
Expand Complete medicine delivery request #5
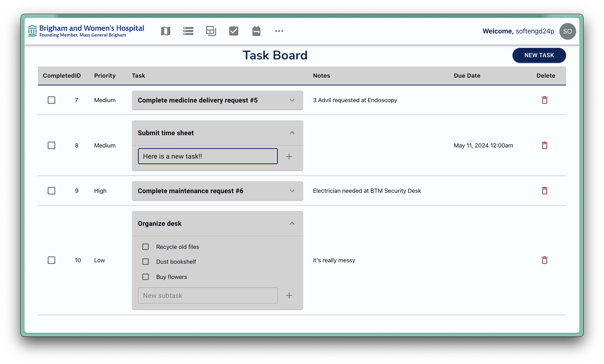[292, 100]
